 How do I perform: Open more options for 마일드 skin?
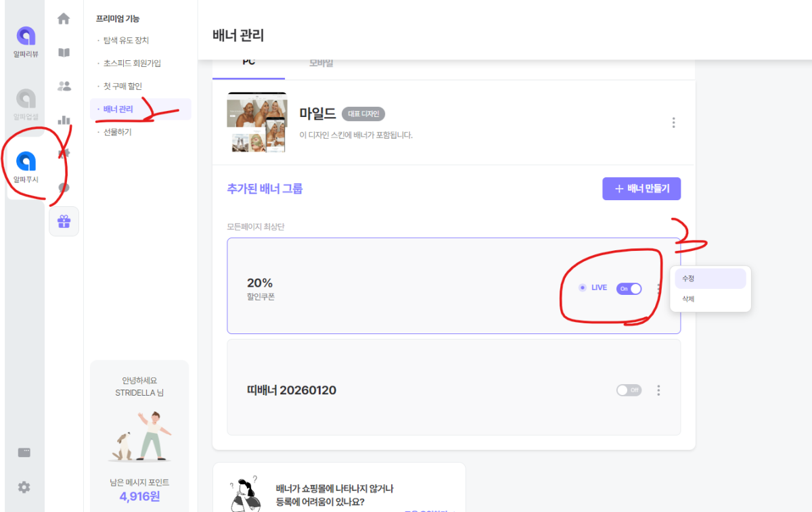673,122
